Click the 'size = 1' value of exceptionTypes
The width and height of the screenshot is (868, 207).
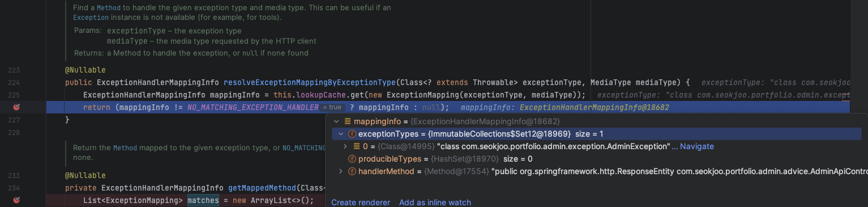pos(589,134)
